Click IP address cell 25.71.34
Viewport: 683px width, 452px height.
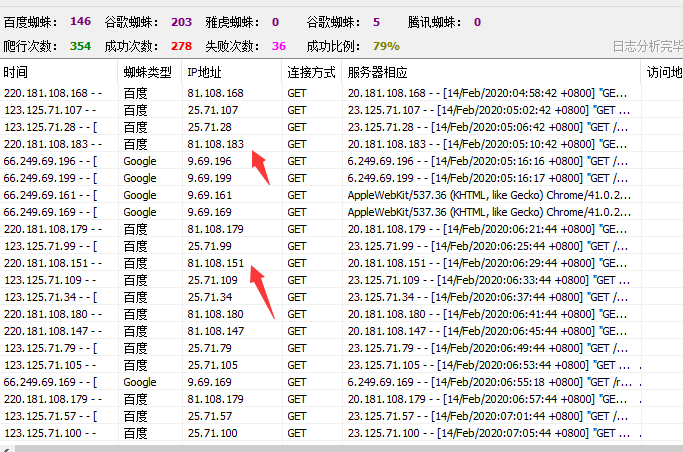click(210, 297)
